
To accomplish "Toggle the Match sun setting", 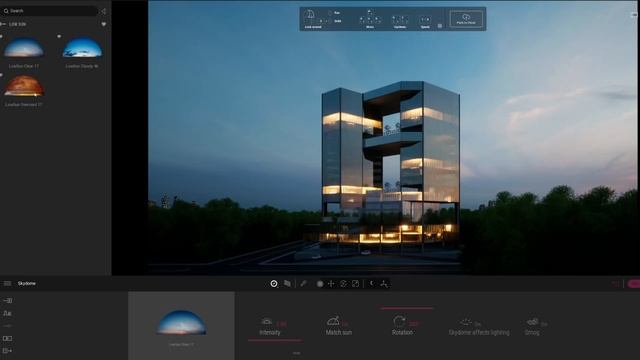I will point(339,326).
